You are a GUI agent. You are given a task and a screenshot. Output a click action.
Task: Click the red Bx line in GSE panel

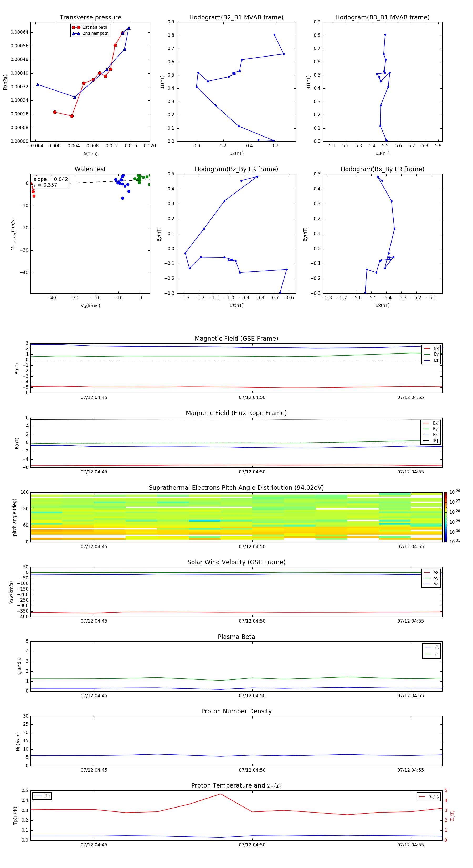236,387
